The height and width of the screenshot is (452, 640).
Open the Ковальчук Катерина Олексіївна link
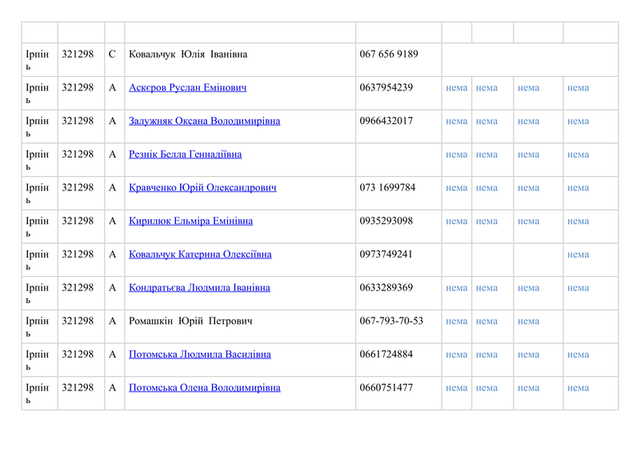pyautogui.click(x=200, y=254)
